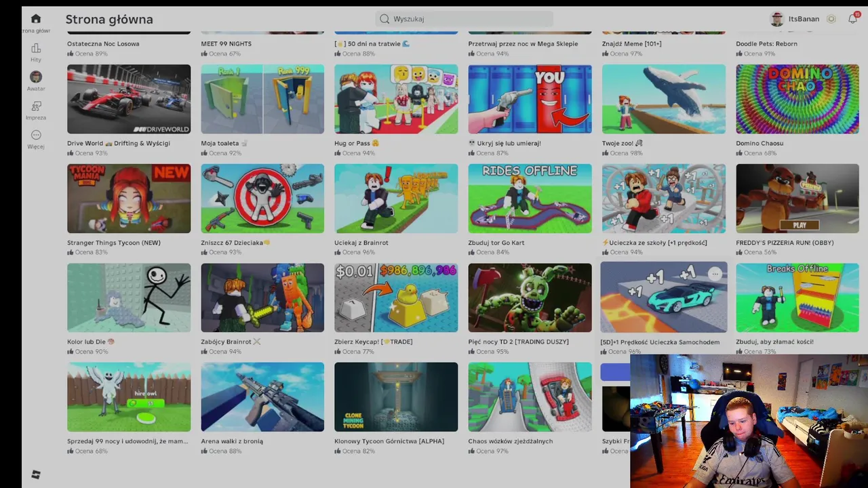Viewport: 868px width, 488px height.
Task: Open Pięć nocy TD 2 thumbnail
Action: click(x=530, y=298)
